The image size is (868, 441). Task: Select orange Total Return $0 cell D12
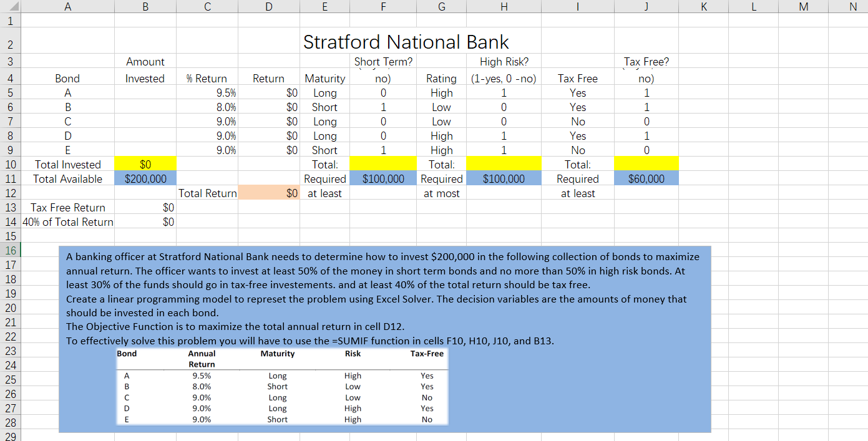(x=269, y=193)
